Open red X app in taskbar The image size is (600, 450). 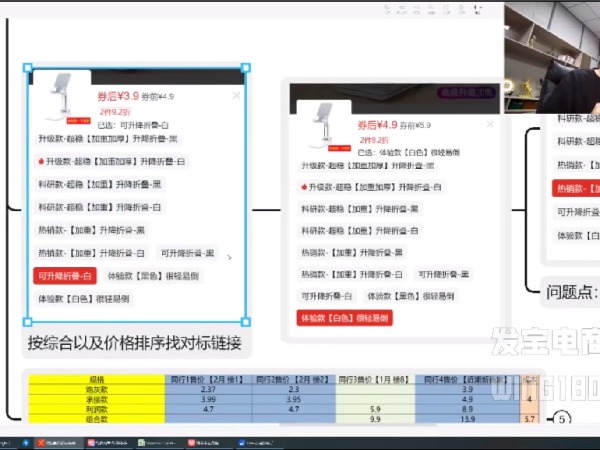point(57,443)
